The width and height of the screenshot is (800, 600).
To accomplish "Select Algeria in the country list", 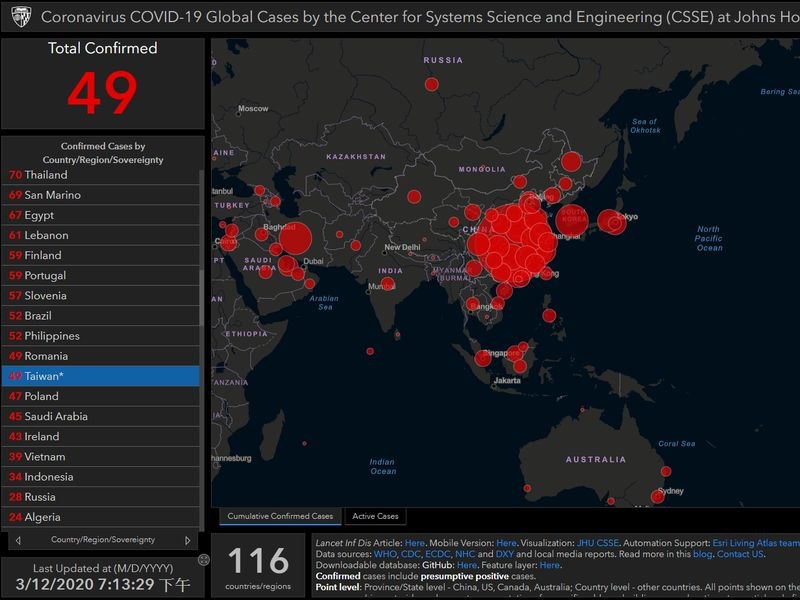I will tap(101, 517).
